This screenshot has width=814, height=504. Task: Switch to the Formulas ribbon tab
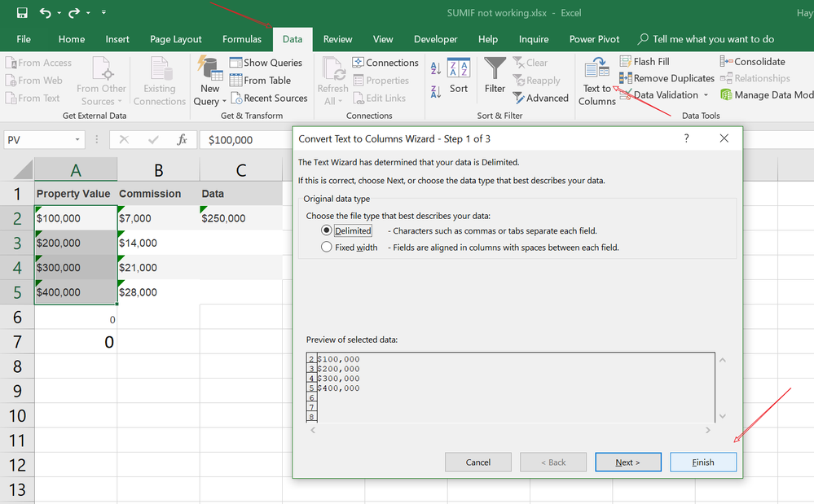(242, 39)
